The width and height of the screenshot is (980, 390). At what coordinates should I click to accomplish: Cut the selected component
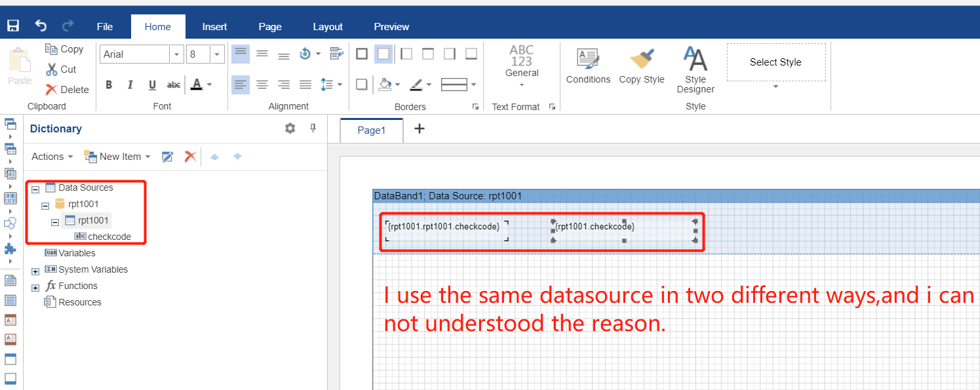61,69
